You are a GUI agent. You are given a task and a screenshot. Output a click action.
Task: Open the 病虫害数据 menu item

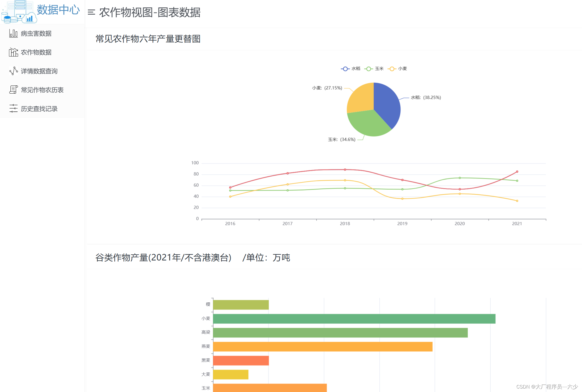pyautogui.click(x=36, y=33)
